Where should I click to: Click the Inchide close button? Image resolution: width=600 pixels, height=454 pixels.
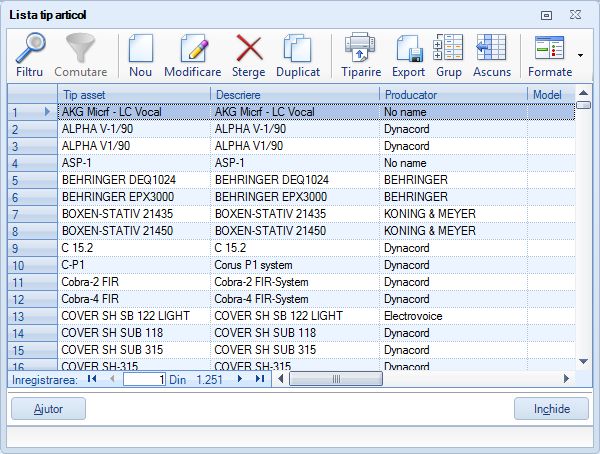[x=551, y=409]
